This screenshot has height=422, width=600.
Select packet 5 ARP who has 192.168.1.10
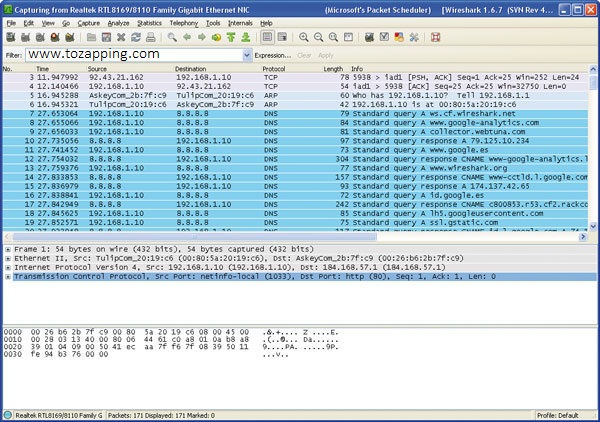tap(295, 95)
